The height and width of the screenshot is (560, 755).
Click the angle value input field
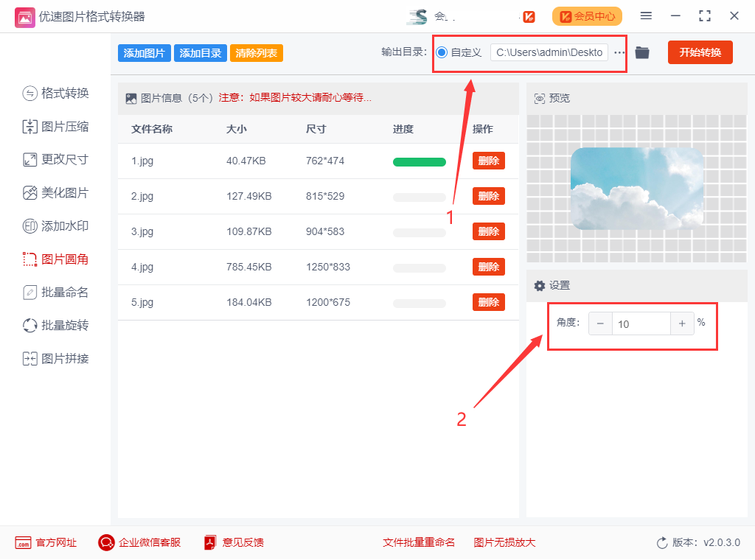coord(641,323)
